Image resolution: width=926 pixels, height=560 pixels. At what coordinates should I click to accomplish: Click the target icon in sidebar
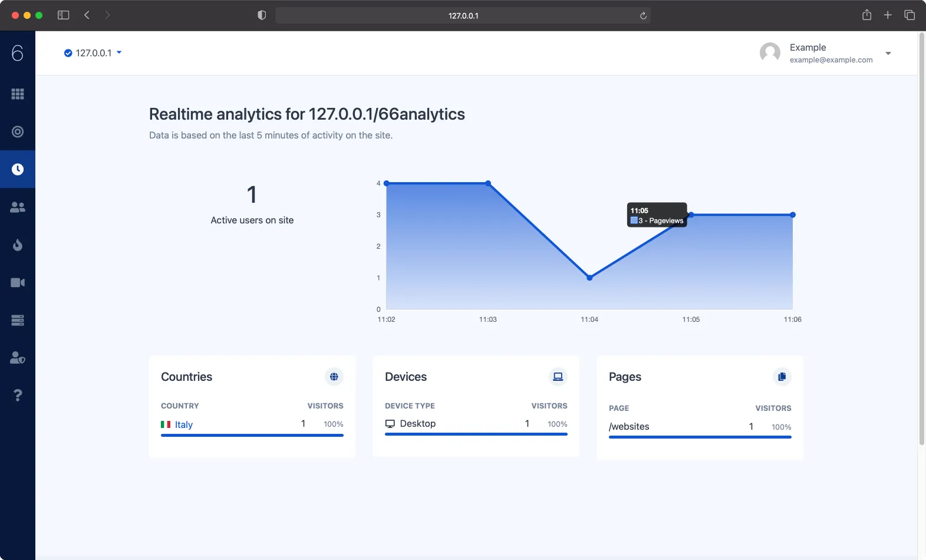(18, 132)
